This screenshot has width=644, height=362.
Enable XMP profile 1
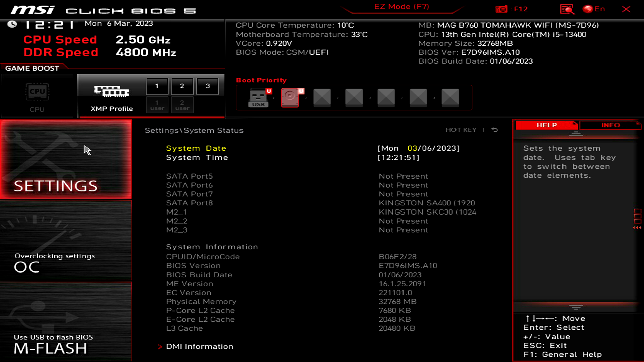point(157,86)
